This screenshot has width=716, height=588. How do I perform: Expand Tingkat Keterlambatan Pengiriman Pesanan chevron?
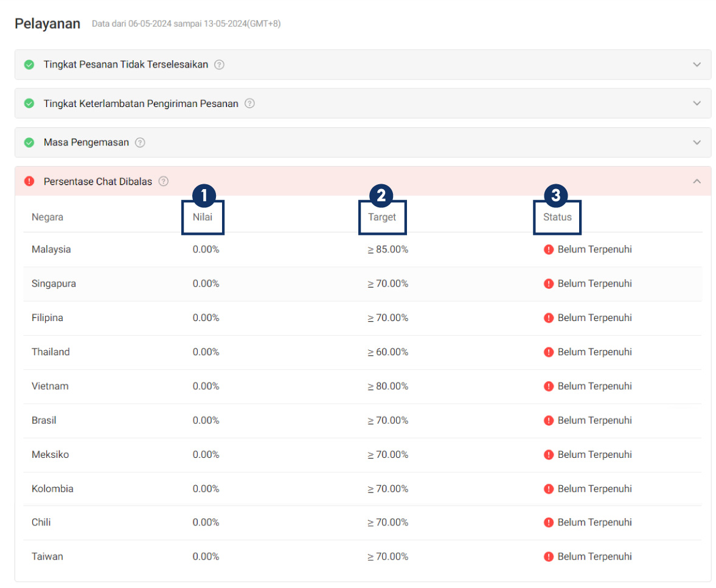pos(697,103)
